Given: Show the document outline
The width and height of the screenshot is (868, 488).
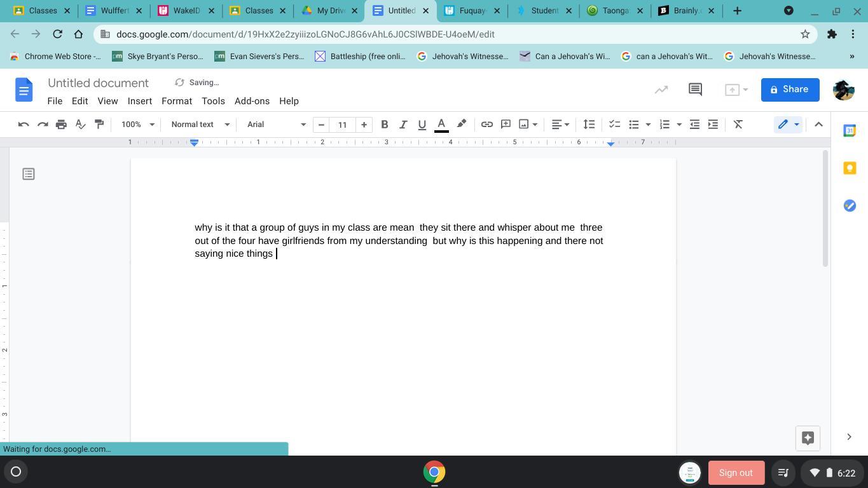Looking at the screenshot, I should pyautogui.click(x=29, y=174).
